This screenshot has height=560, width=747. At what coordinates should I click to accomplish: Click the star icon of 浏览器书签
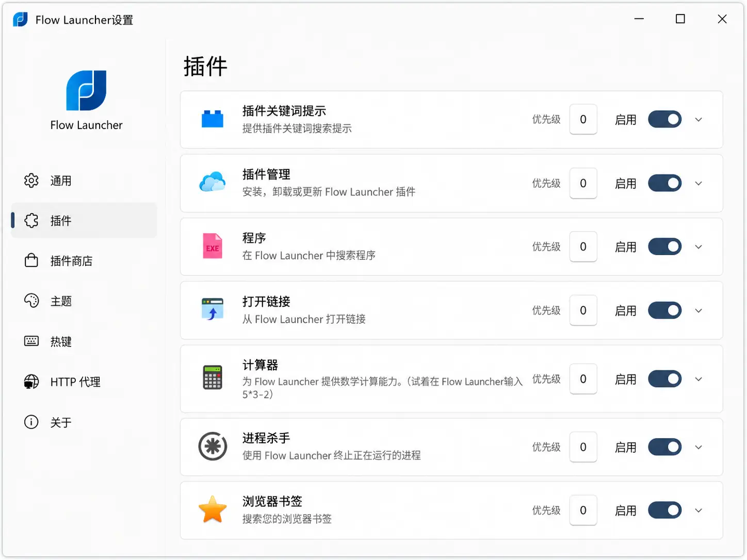213,509
